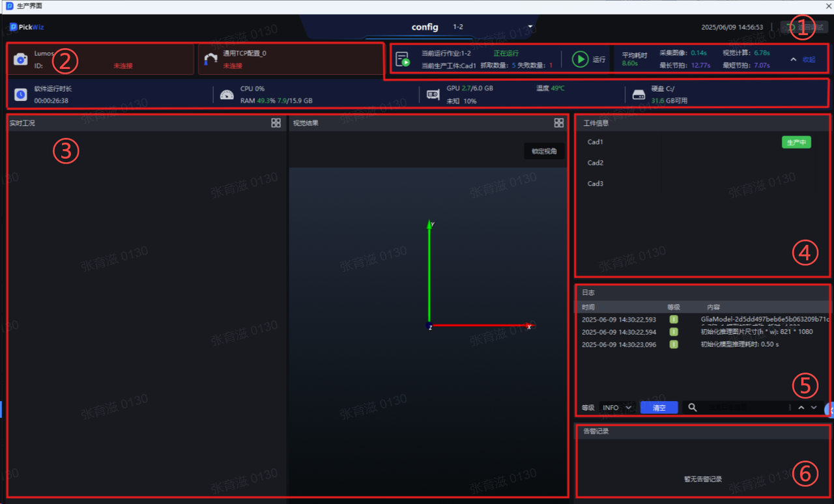Screen dimensions: 834x504
Task: Click the Lumos camera icon
Action: 21,59
